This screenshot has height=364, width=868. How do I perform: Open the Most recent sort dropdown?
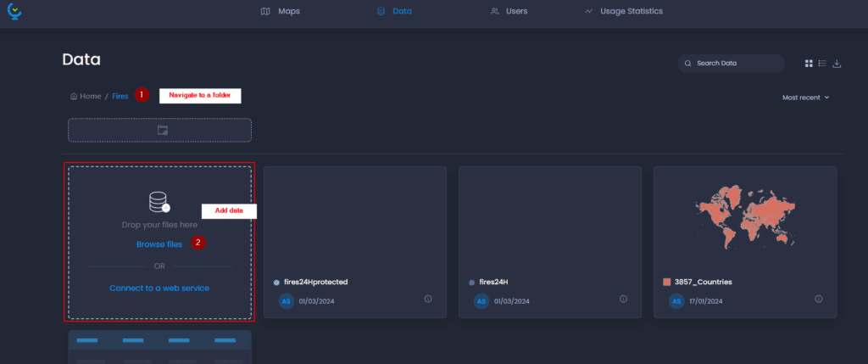[x=805, y=98]
